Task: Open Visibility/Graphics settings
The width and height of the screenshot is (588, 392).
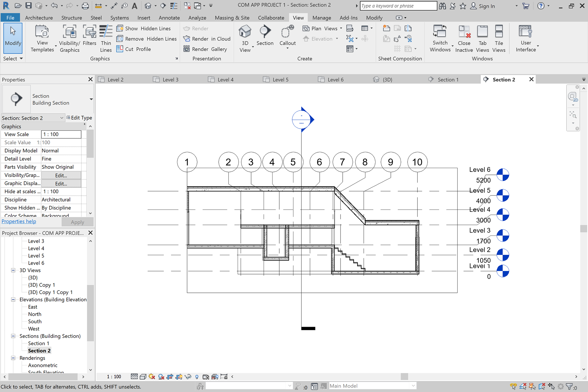Action: [70, 39]
